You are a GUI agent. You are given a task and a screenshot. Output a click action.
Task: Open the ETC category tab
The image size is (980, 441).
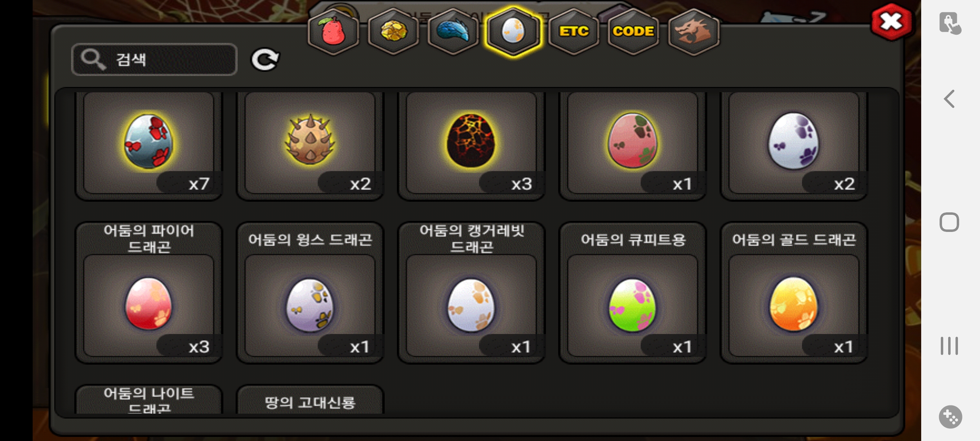pos(574,31)
